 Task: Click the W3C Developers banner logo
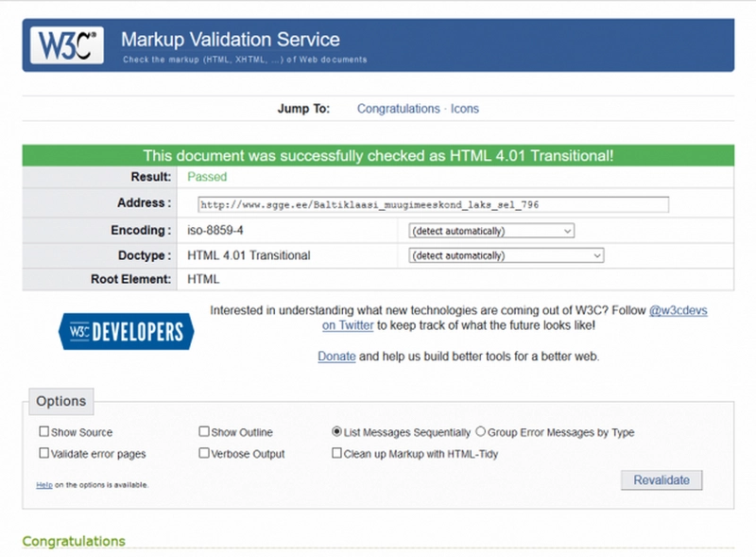pyautogui.click(x=127, y=331)
